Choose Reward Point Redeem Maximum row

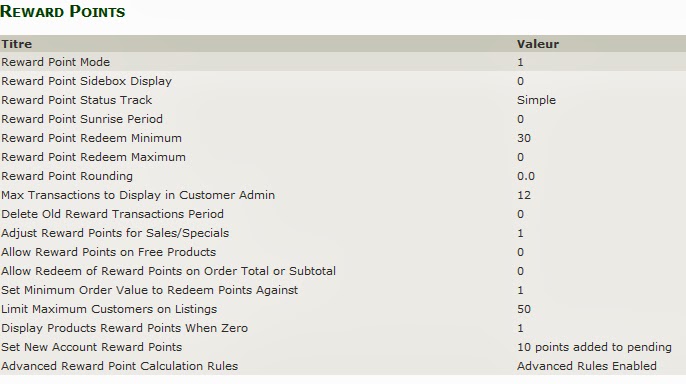[343, 157]
